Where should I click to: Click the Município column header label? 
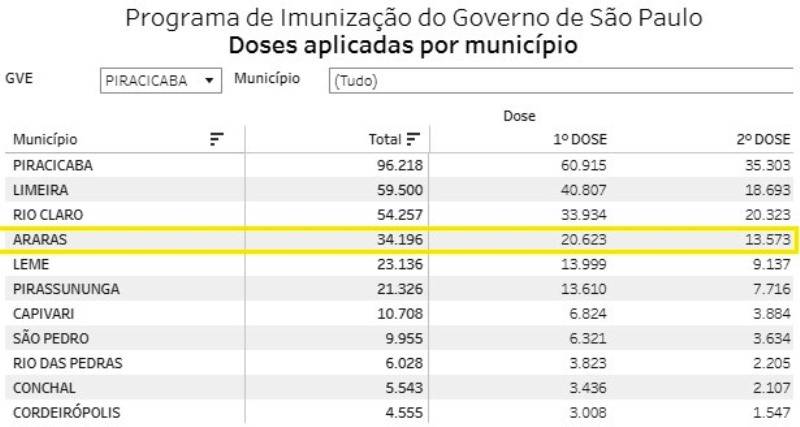[45, 140]
